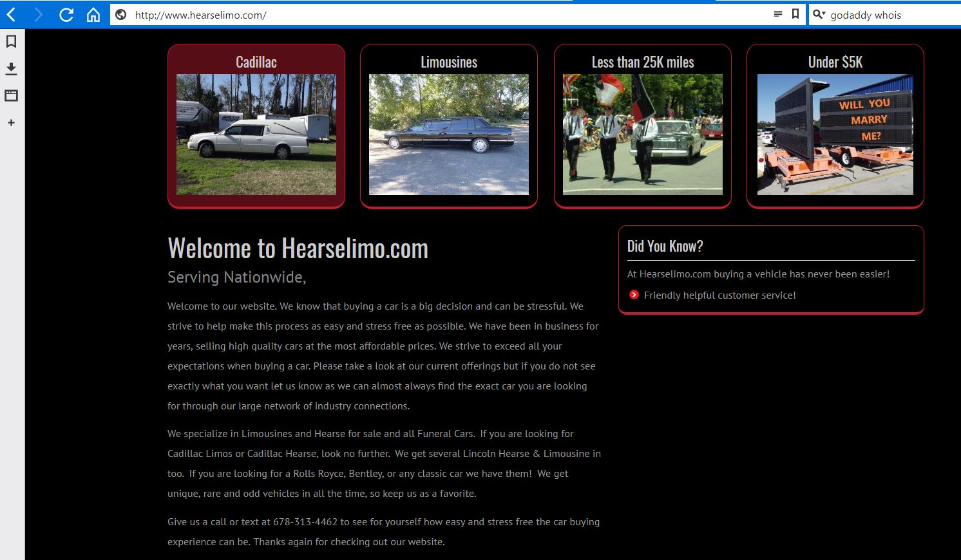961x560 pixels.
Task: Reload the current page
Action: (x=66, y=15)
